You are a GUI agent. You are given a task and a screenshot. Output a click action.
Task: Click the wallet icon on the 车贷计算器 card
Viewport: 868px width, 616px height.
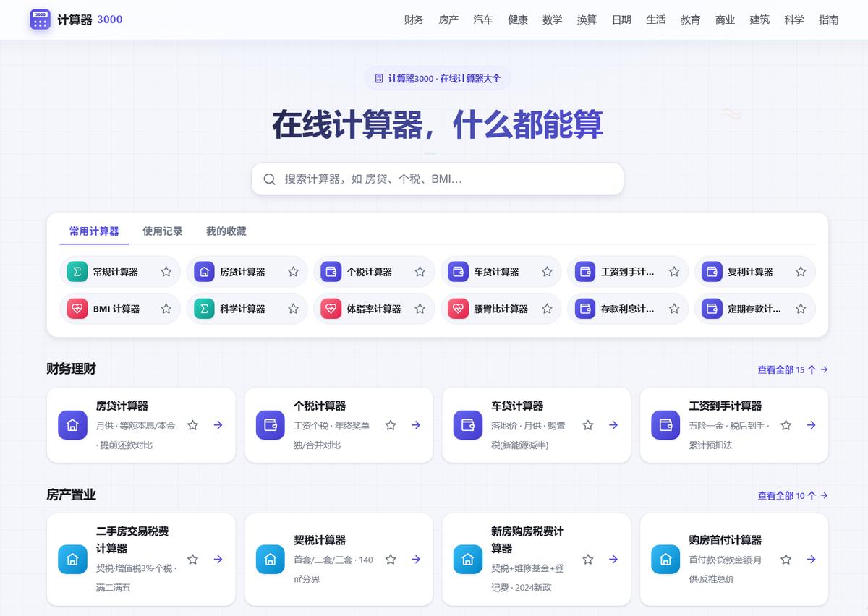click(468, 425)
